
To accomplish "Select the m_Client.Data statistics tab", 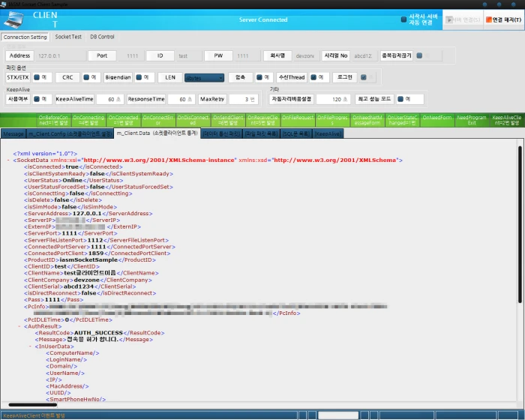I will [157, 133].
